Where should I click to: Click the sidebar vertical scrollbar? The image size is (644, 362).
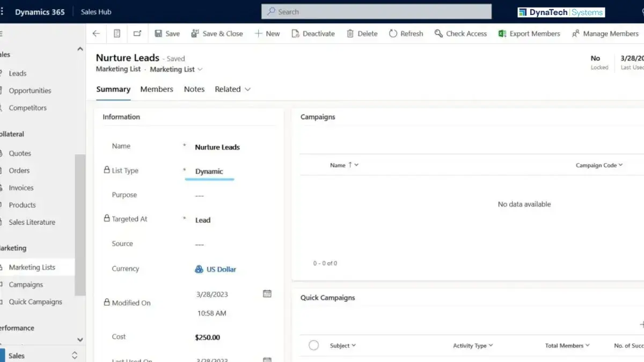[x=80, y=225]
